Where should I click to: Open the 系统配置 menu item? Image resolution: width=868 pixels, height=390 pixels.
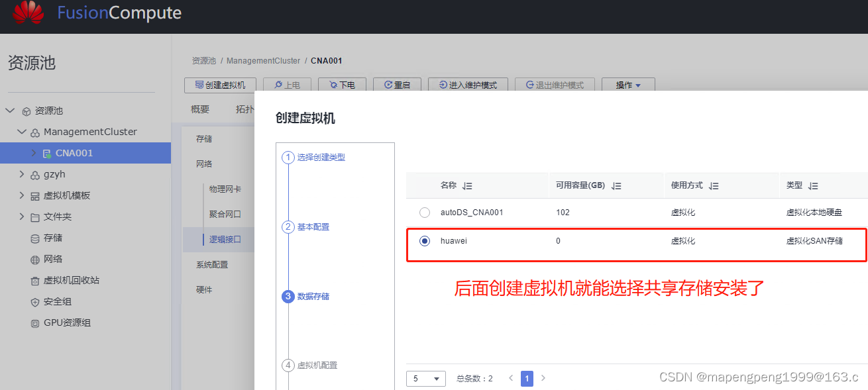tap(212, 265)
